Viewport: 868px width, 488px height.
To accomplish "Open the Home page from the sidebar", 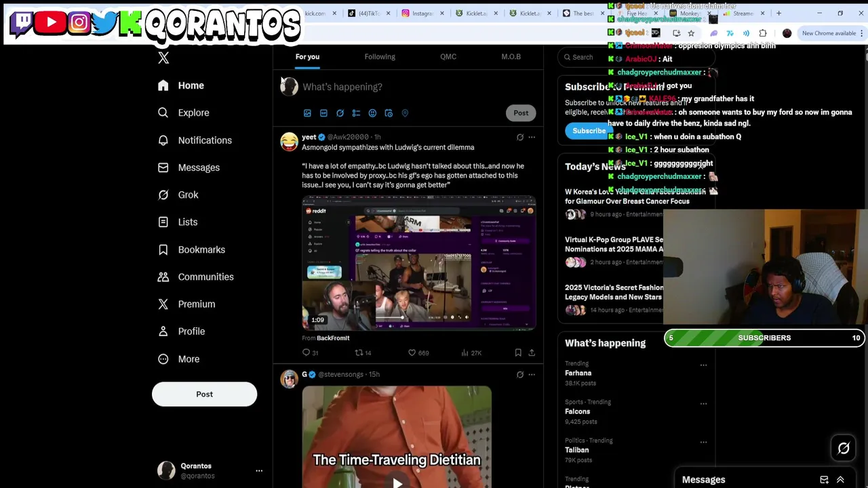I will (x=181, y=85).
